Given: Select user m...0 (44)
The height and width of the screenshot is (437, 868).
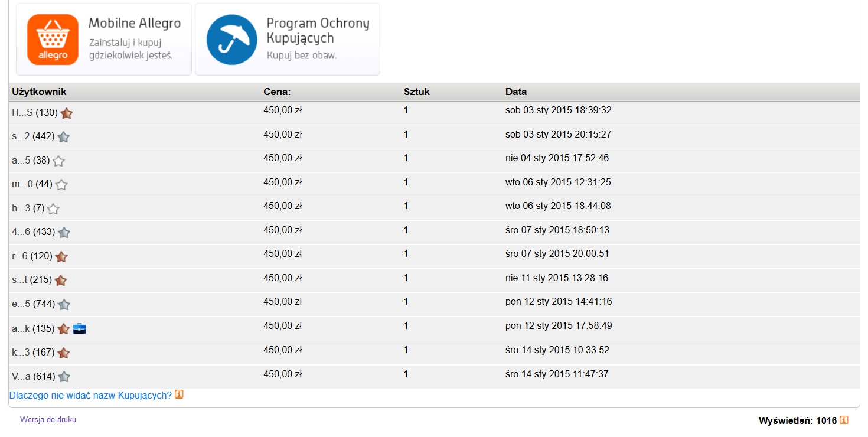Looking at the screenshot, I should pos(32,184).
